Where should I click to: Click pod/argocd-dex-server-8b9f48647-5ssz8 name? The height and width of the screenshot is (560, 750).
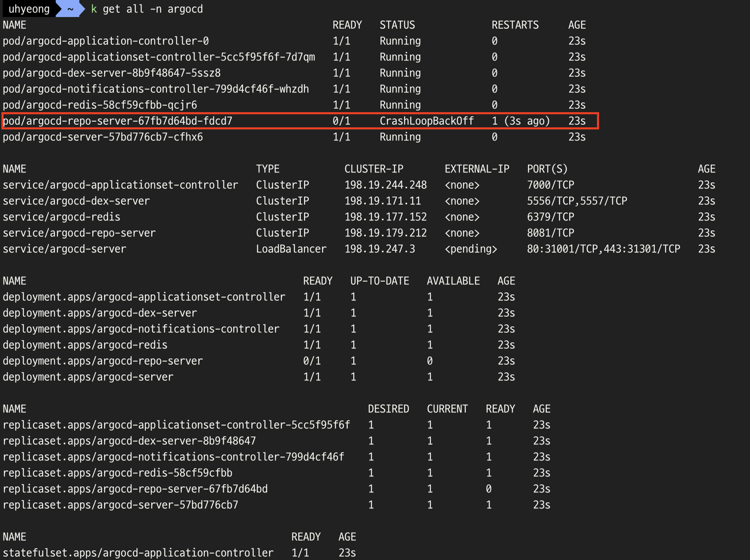pos(111,73)
